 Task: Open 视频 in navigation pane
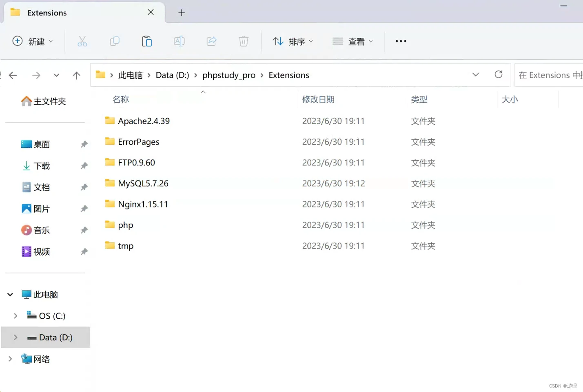[x=35, y=252]
